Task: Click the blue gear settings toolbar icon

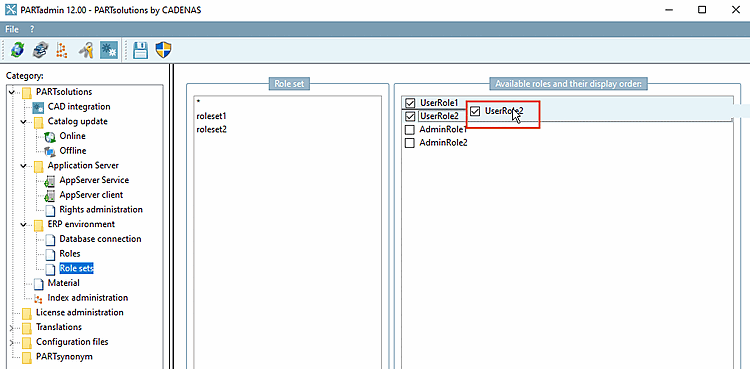Action: (x=109, y=49)
